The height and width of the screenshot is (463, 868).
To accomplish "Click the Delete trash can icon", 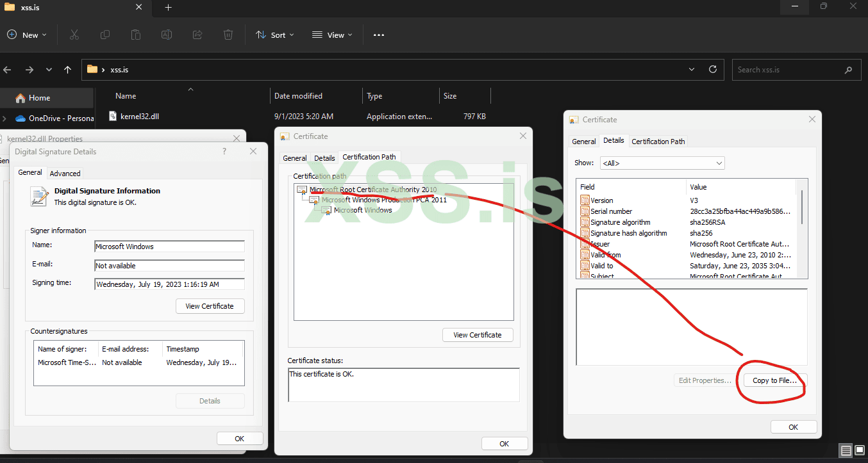I will tap(228, 35).
